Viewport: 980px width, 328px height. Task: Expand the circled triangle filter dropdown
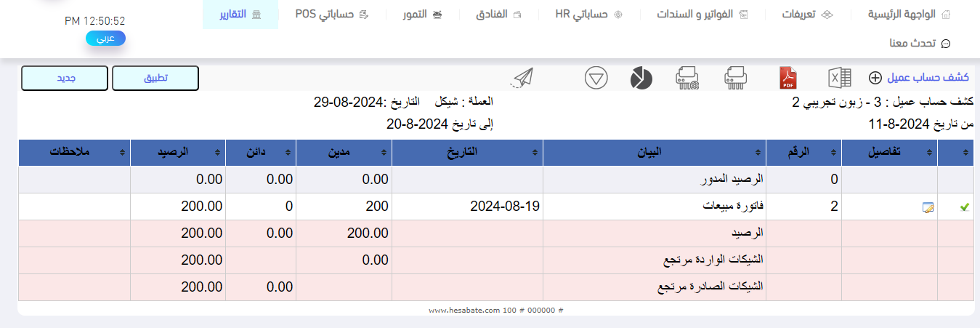(596, 78)
